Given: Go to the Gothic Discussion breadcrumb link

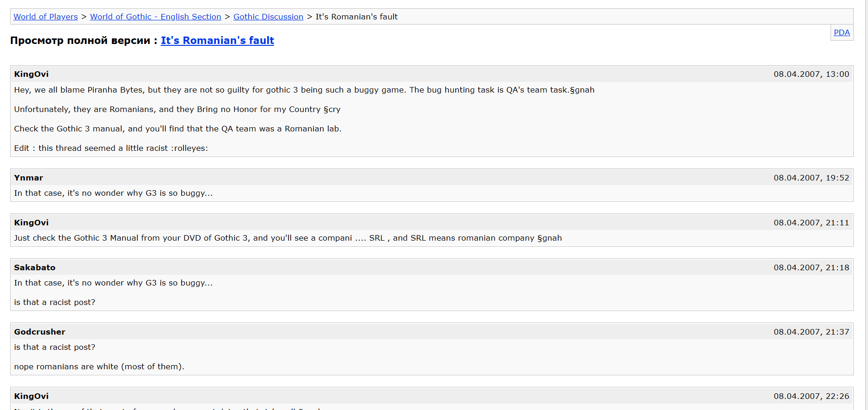Looking at the screenshot, I should (268, 17).
